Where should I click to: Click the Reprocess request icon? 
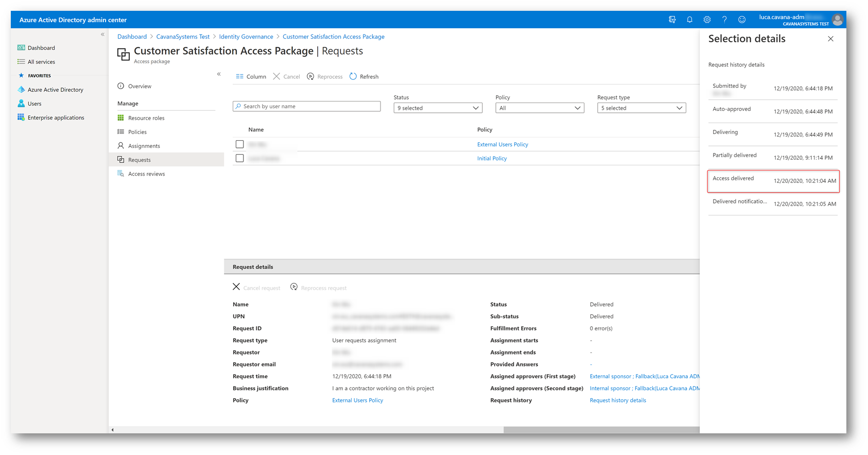[x=294, y=287]
